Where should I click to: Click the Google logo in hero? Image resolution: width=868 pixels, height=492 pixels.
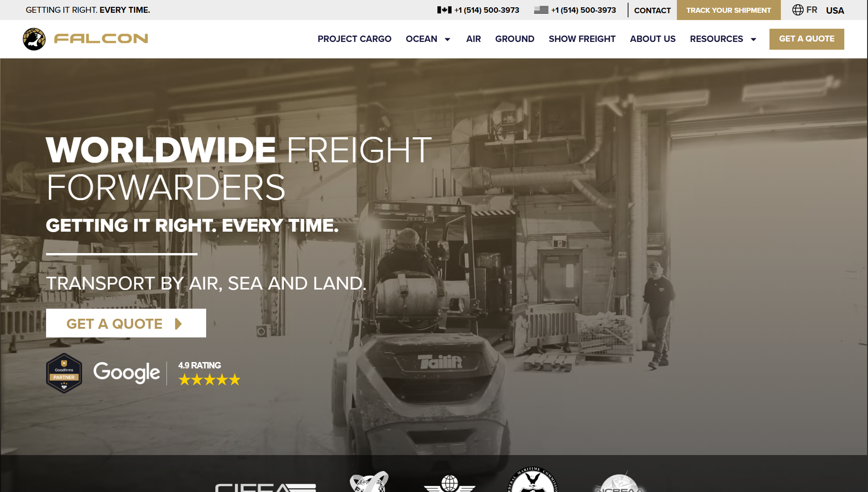(x=127, y=373)
